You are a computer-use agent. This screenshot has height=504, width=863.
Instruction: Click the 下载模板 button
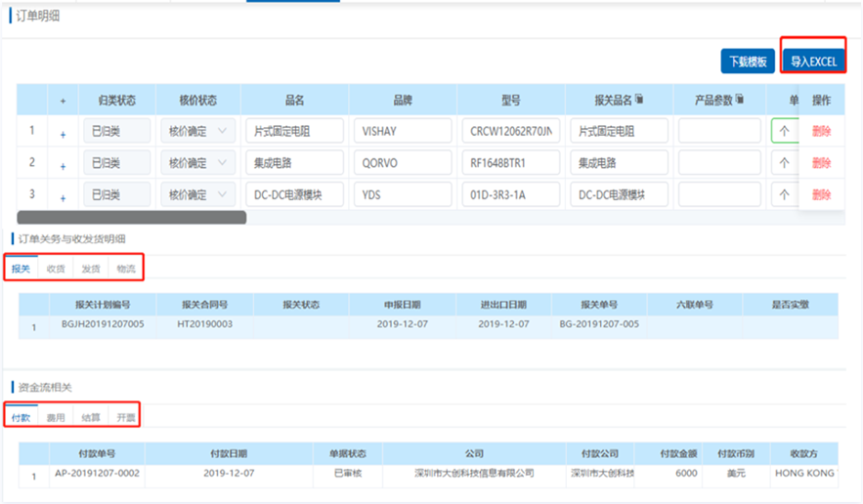[x=748, y=62]
